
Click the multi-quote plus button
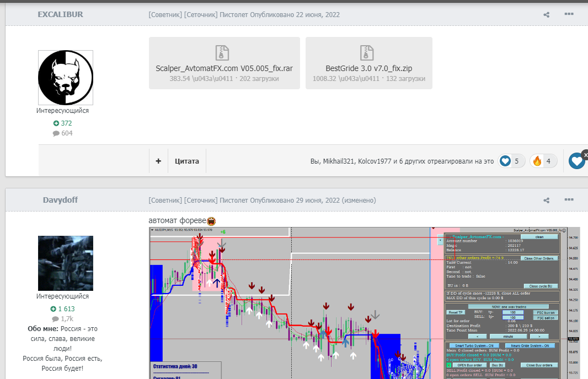tap(158, 161)
